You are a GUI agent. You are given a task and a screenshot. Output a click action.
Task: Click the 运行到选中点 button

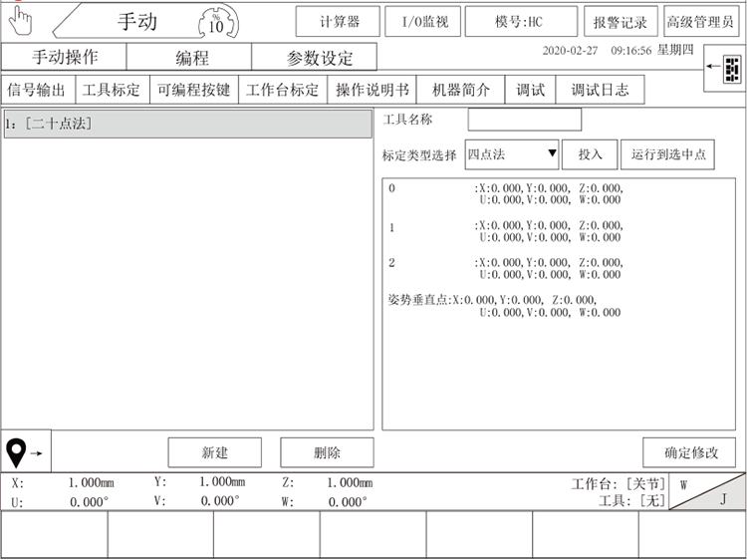[x=667, y=154]
